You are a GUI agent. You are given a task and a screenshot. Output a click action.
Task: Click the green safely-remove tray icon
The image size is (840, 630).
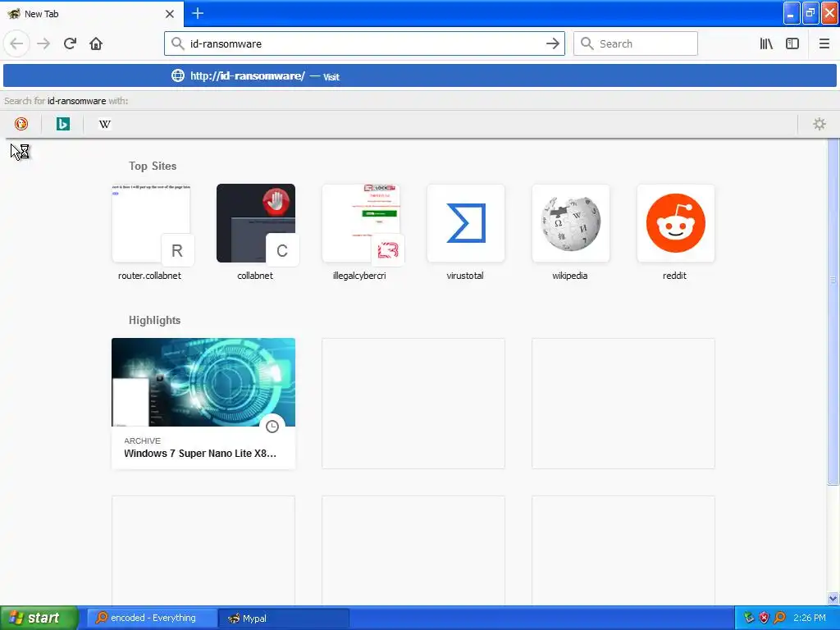(748, 618)
